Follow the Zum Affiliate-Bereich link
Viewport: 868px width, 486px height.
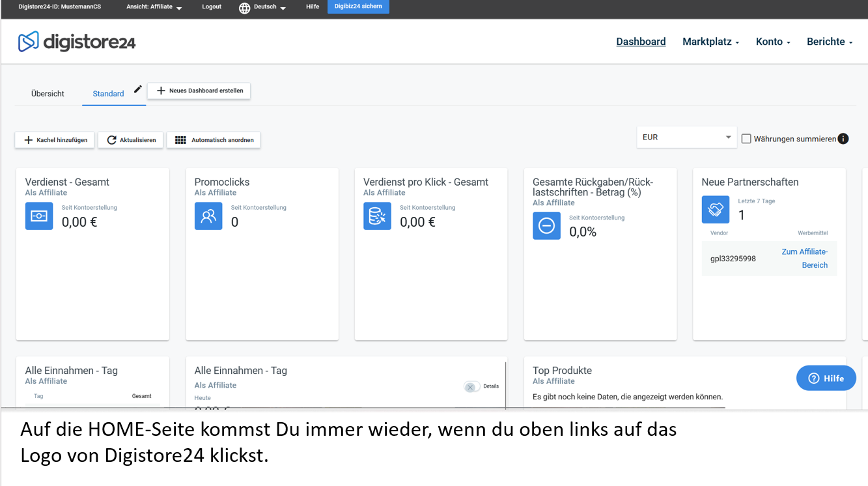805,259
